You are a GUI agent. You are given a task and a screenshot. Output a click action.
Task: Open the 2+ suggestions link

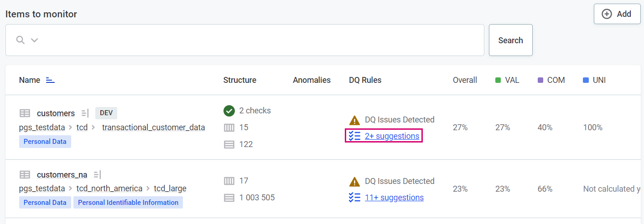pyautogui.click(x=391, y=136)
